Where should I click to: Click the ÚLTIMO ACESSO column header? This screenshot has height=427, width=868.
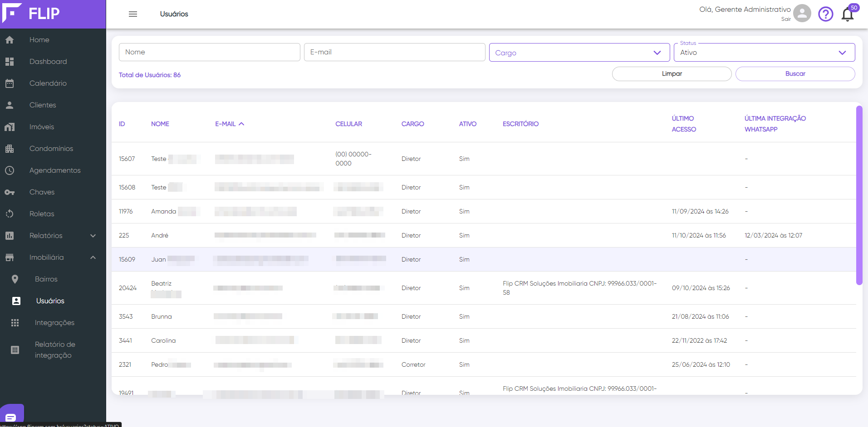[x=684, y=124]
